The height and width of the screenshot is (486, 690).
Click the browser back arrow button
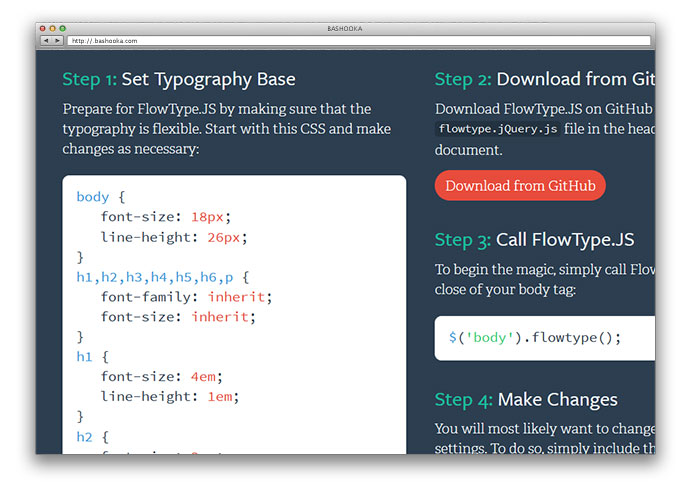46,40
